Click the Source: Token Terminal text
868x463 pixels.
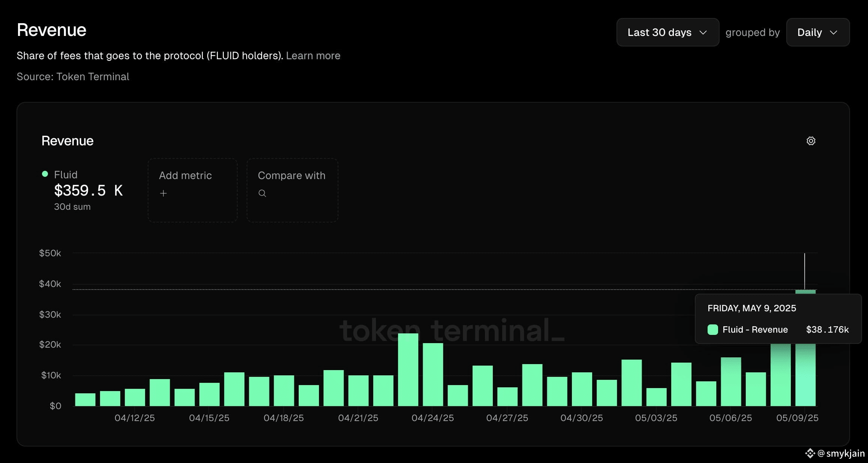pos(73,77)
